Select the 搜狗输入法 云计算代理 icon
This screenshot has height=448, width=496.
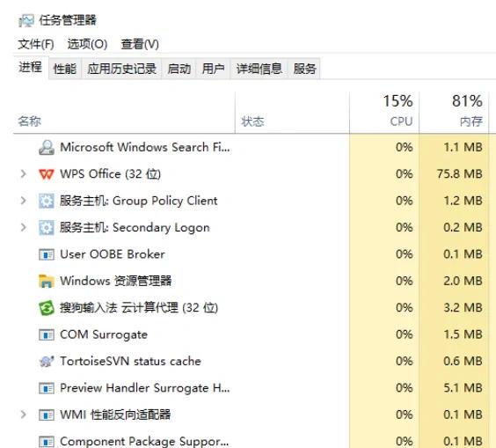click(47, 308)
